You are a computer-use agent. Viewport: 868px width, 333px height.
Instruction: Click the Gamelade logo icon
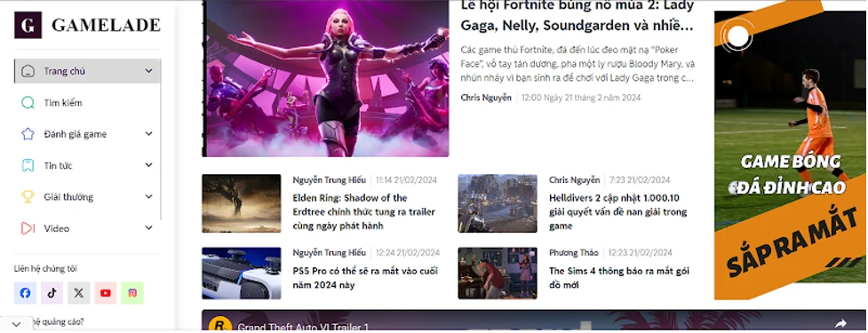tap(28, 25)
